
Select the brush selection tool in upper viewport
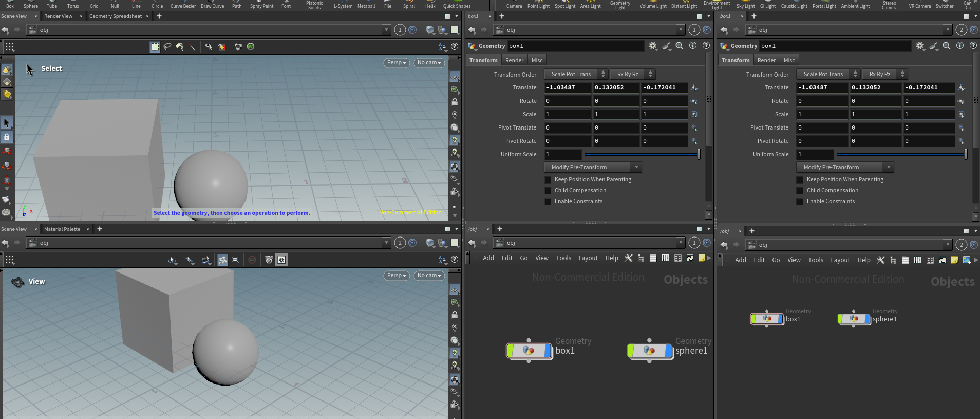point(180,47)
